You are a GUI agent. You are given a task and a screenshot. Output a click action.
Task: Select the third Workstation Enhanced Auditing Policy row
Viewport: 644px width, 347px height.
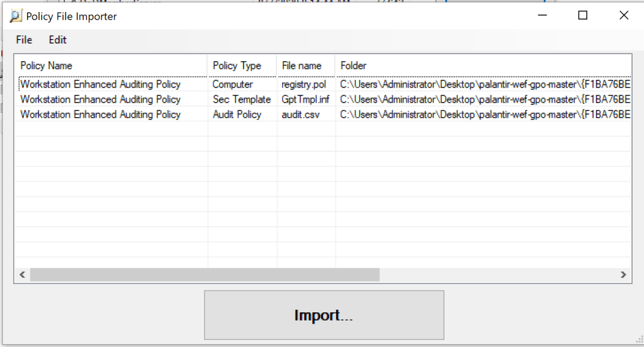point(100,115)
